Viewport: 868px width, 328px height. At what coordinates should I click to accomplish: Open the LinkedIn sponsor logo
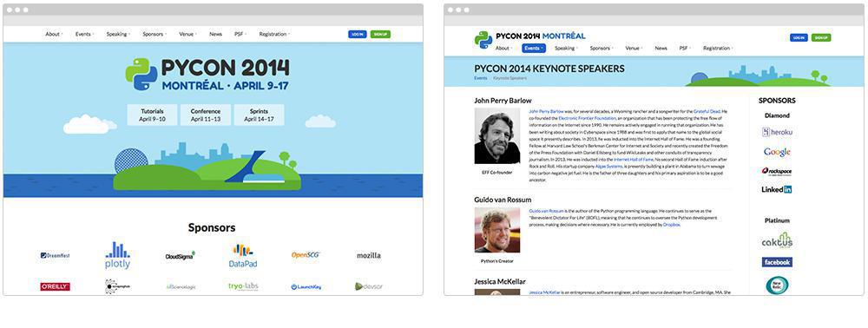click(x=777, y=189)
